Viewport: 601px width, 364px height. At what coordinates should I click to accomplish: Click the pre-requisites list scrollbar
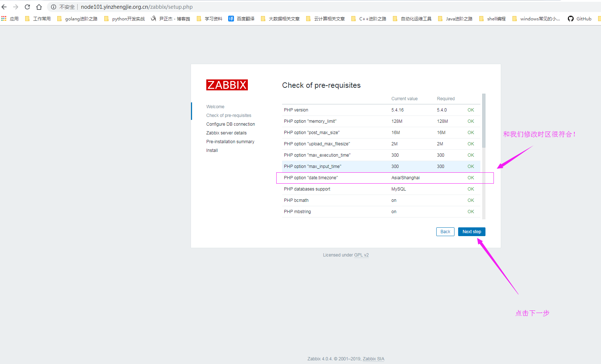(484, 121)
